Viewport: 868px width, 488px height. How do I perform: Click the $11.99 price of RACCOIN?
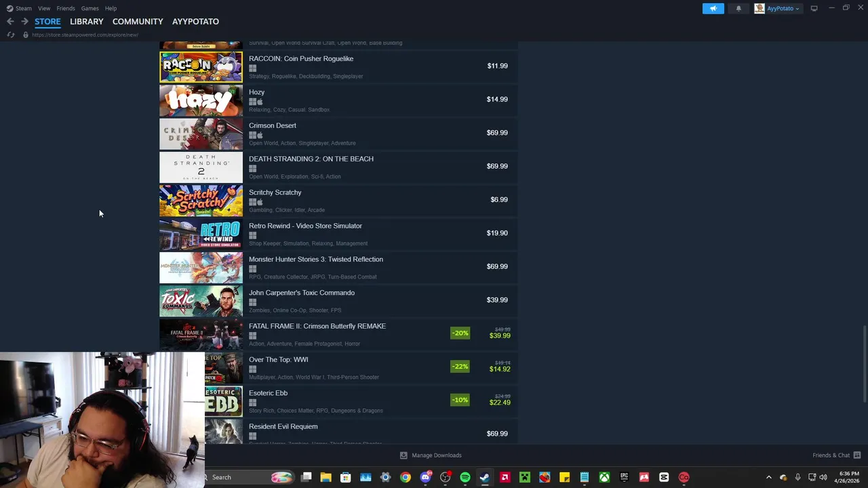[497, 66]
